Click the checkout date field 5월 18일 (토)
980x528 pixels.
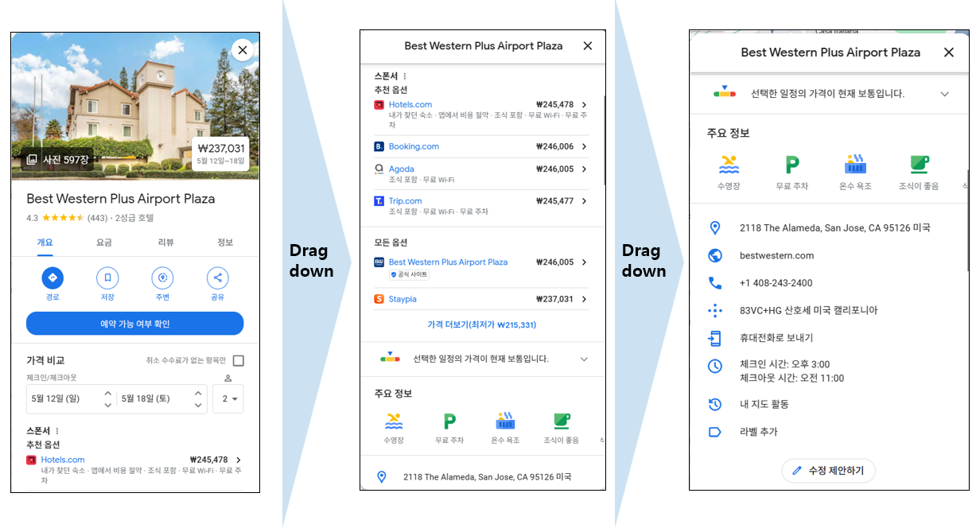coord(162,399)
